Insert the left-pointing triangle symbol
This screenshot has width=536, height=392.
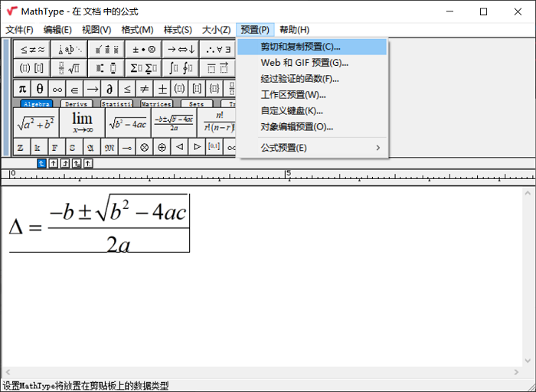coord(179,147)
